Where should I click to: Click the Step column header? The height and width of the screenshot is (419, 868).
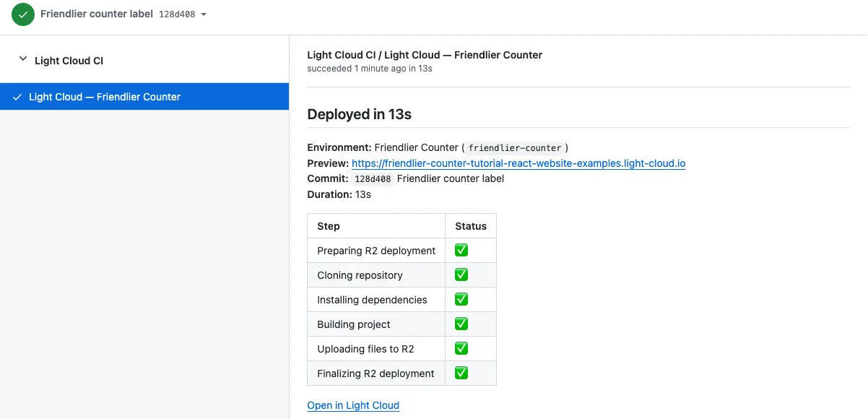[376, 226]
